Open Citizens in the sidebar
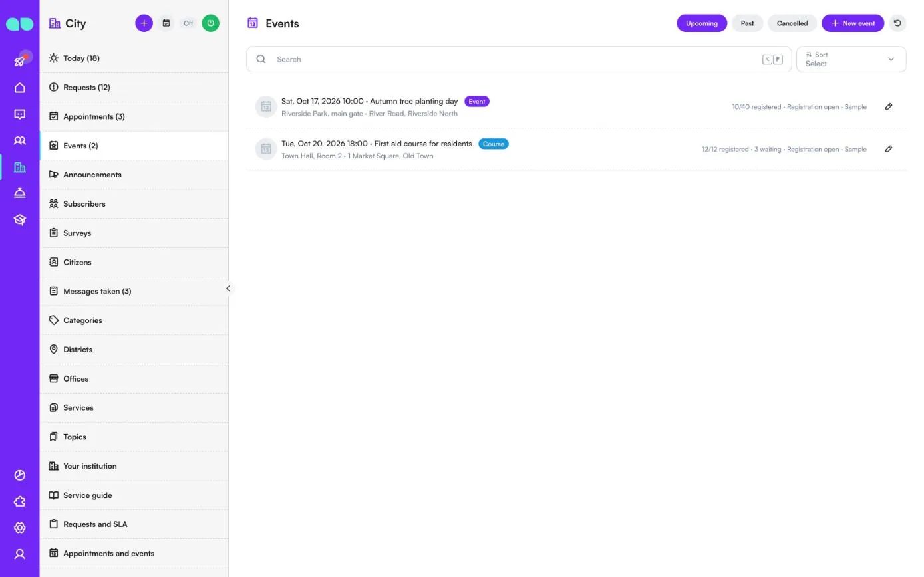The image size is (924, 577). point(134,262)
